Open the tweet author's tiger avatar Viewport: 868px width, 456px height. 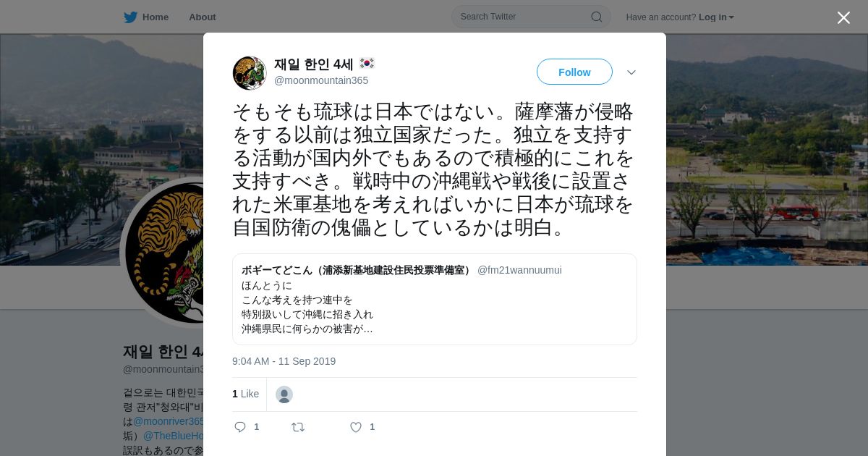pos(250,73)
